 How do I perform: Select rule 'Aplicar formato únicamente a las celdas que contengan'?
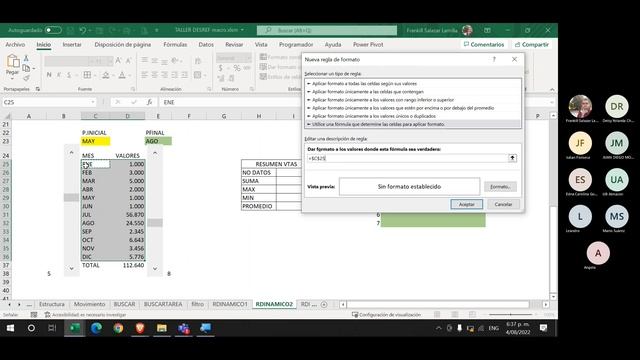point(413,92)
